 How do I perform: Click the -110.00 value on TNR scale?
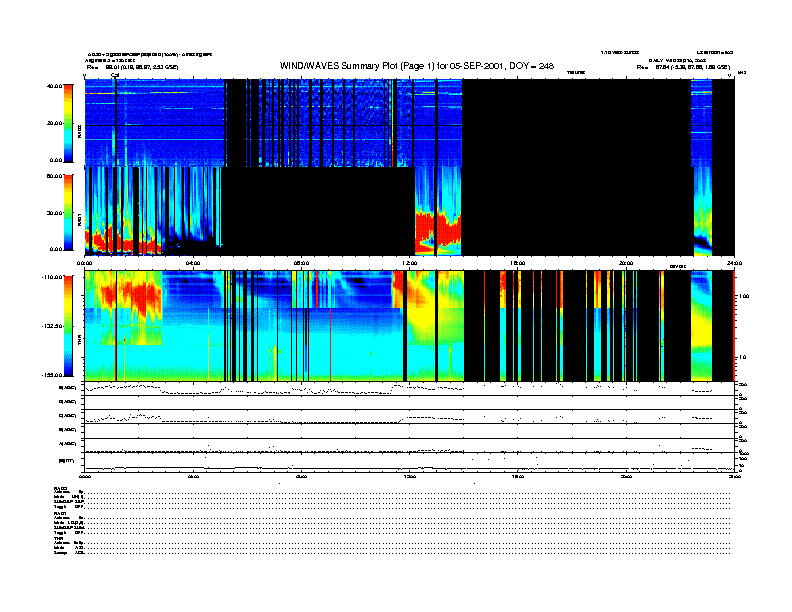(52, 277)
